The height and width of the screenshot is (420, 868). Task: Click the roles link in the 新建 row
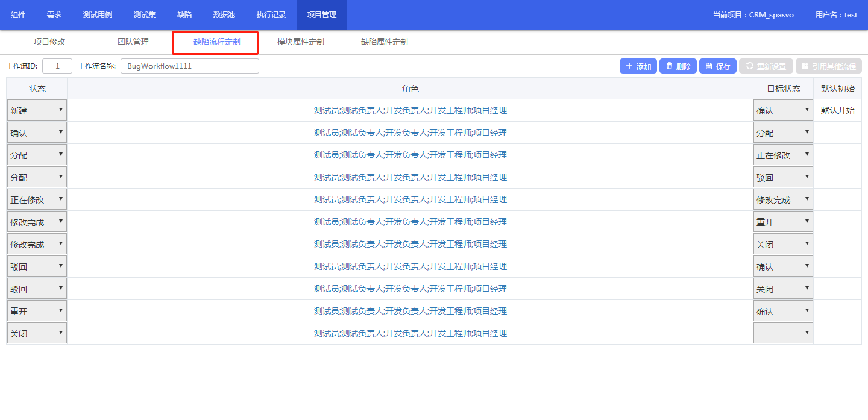pos(410,110)
